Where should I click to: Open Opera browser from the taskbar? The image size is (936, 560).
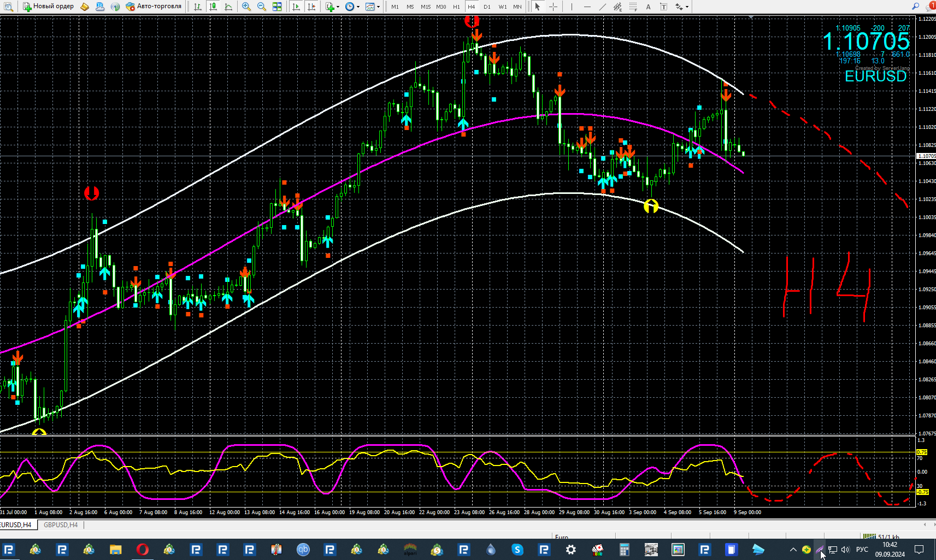click(x=143, y=549)
